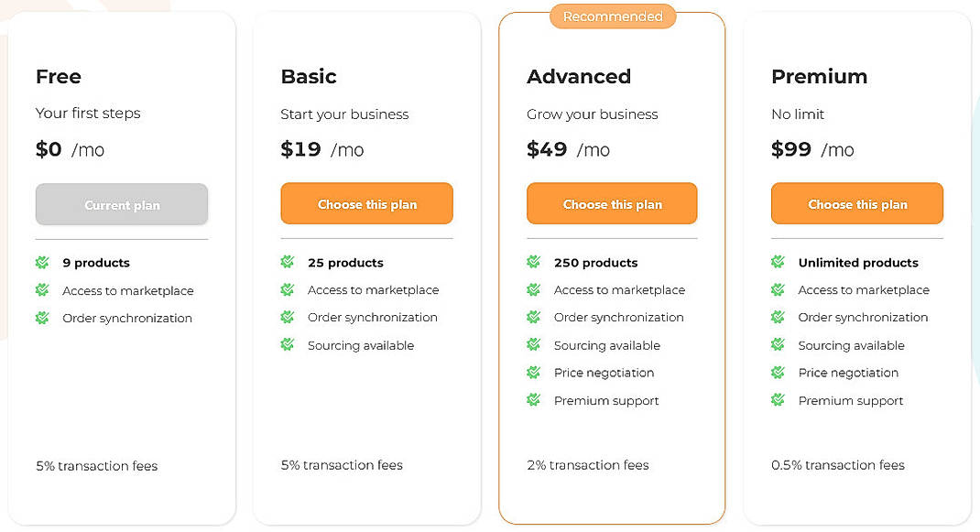The width and height of the screenshot is (980, 532).
Task: Click the Recommended badge above Advanced
Action: 612,16
